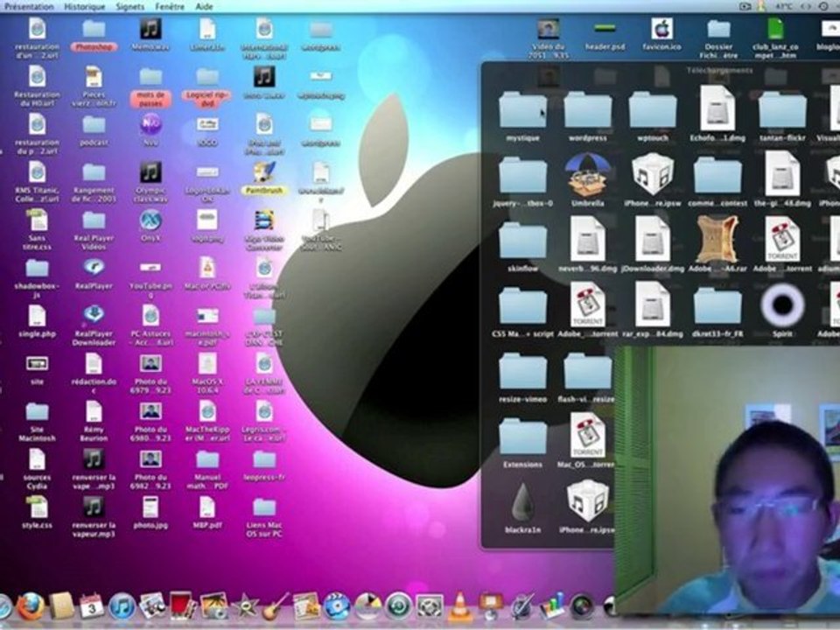Viewport: 840px width, 630px height.
Task: Open iPhoto in the Dock
Action: [x=214, y=607]
